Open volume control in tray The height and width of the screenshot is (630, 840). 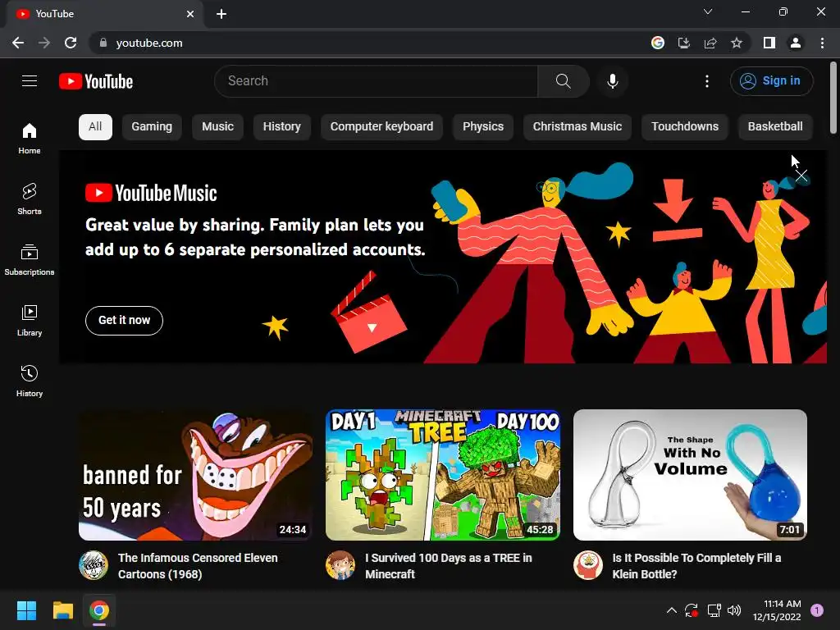point(734,610)
